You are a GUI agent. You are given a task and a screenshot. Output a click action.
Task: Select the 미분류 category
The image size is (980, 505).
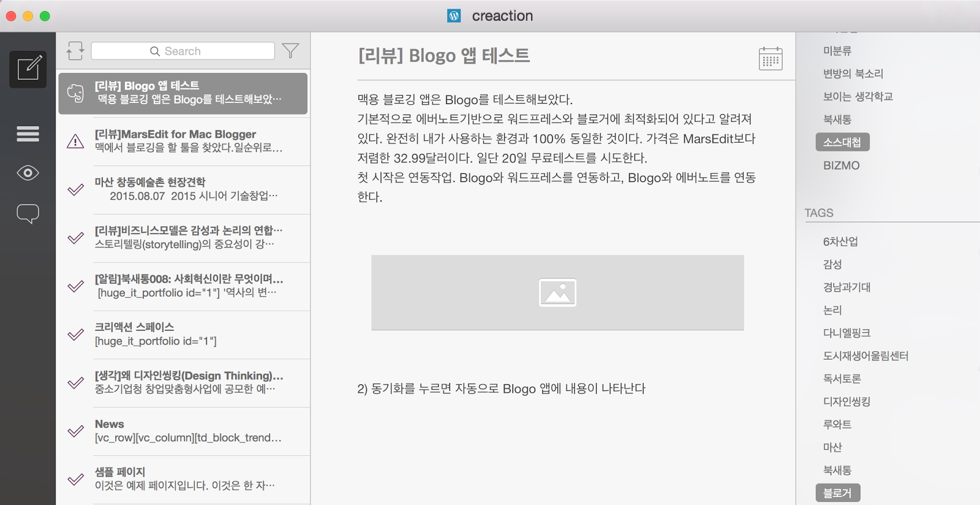point(837,51)
